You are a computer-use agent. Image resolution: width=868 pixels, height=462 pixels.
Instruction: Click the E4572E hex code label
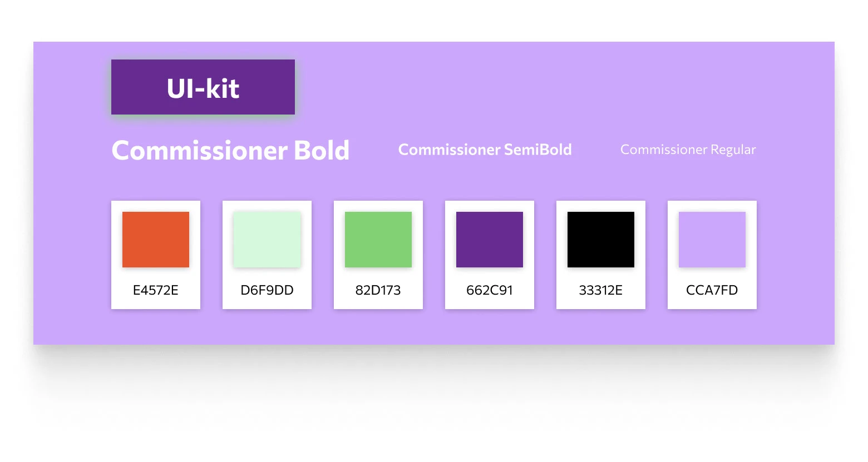156,290
